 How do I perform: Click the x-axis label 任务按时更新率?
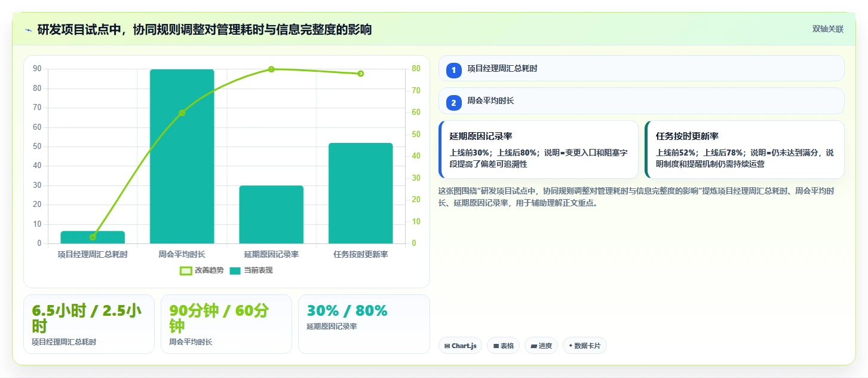tap(361, 254)
